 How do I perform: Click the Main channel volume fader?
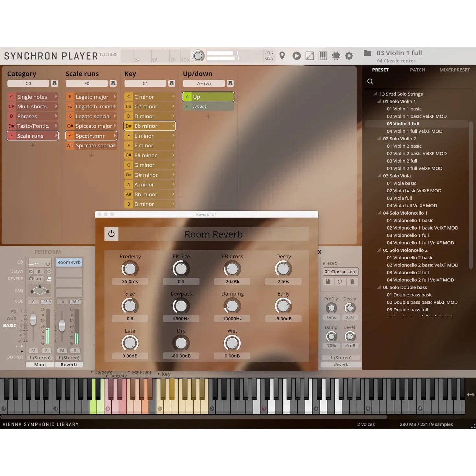point(33,320)
